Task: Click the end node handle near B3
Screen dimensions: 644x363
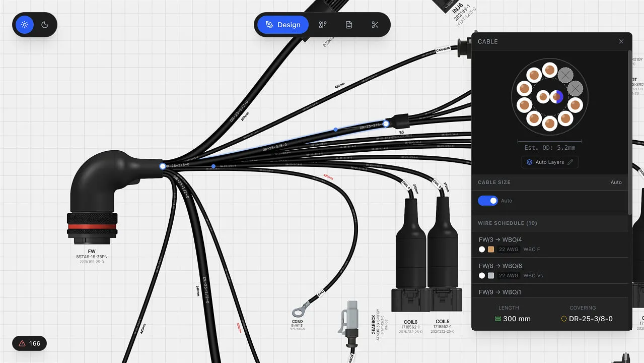Action: [386, 124]
